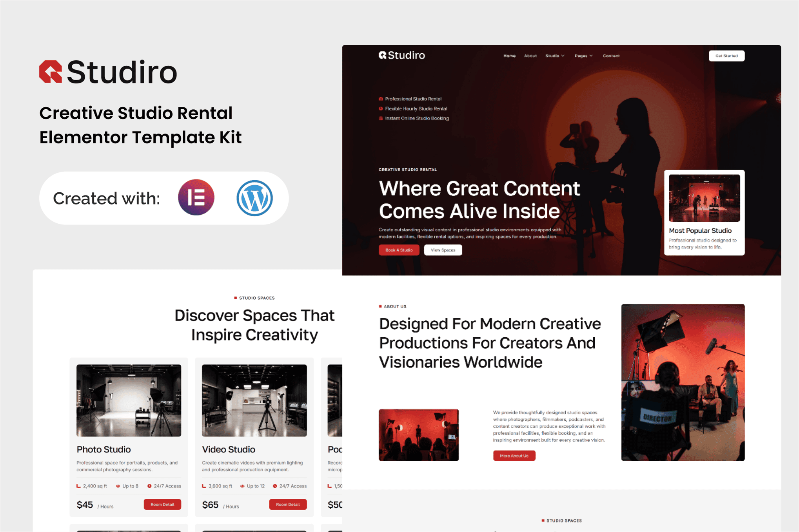This screenshot has width=799, height=532.
Task: Click the More About Us button
Action: click(x=514, y=456)
